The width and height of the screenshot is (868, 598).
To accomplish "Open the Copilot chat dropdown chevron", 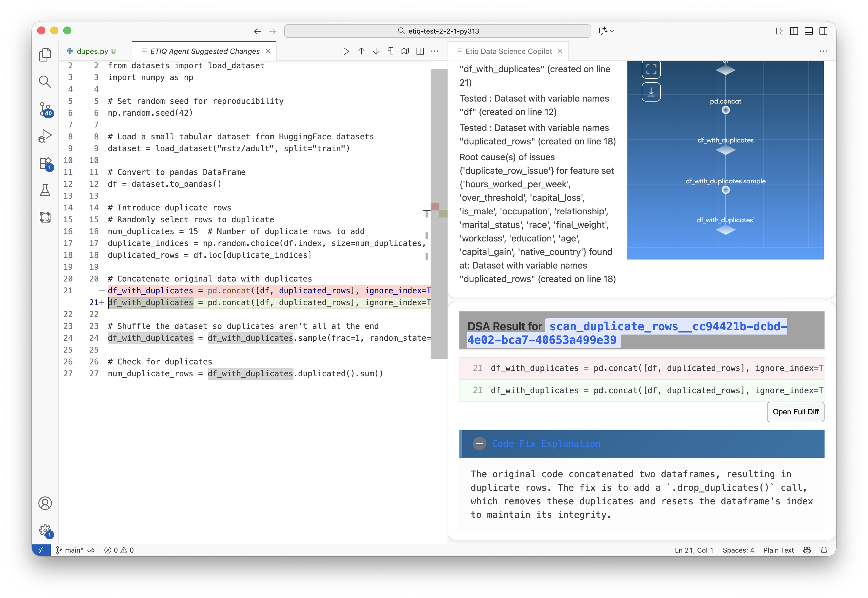I will click(612, 31).
